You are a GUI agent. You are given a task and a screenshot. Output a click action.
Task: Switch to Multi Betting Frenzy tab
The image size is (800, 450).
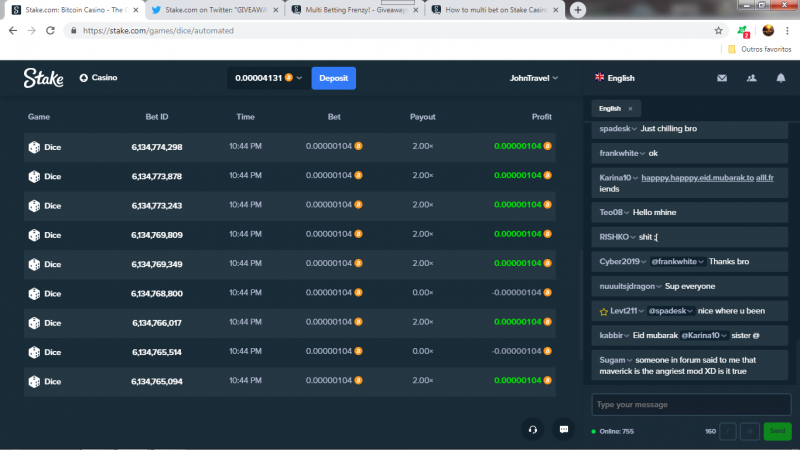(355, 10)
